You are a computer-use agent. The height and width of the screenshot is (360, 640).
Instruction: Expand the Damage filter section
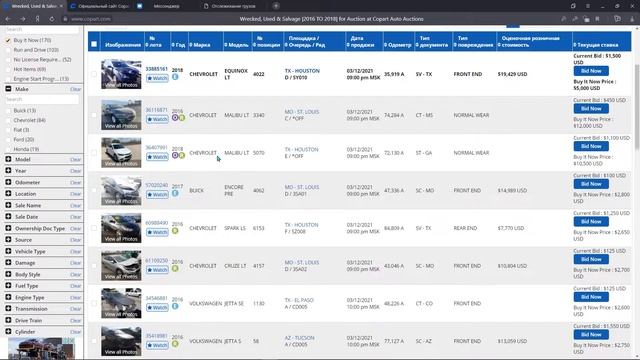[x=8, y=262]
